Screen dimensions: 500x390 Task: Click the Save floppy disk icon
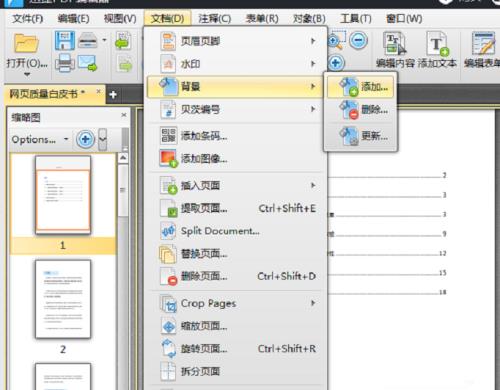[x=65, y=40]
